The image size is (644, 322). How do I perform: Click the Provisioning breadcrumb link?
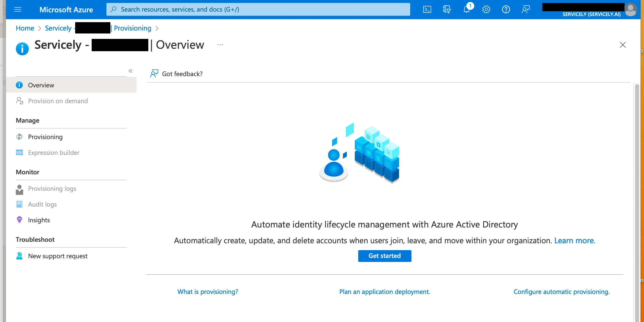click(x=133, y=28)
